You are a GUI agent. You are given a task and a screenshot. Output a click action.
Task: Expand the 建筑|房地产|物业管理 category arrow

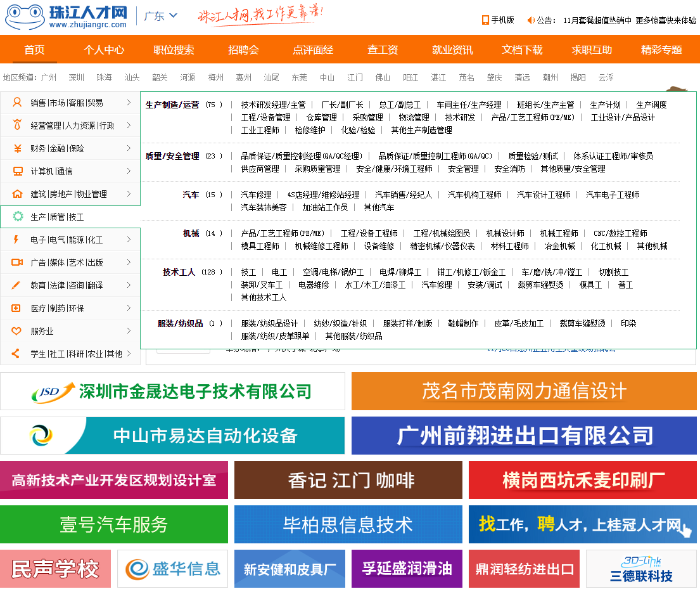129,193
